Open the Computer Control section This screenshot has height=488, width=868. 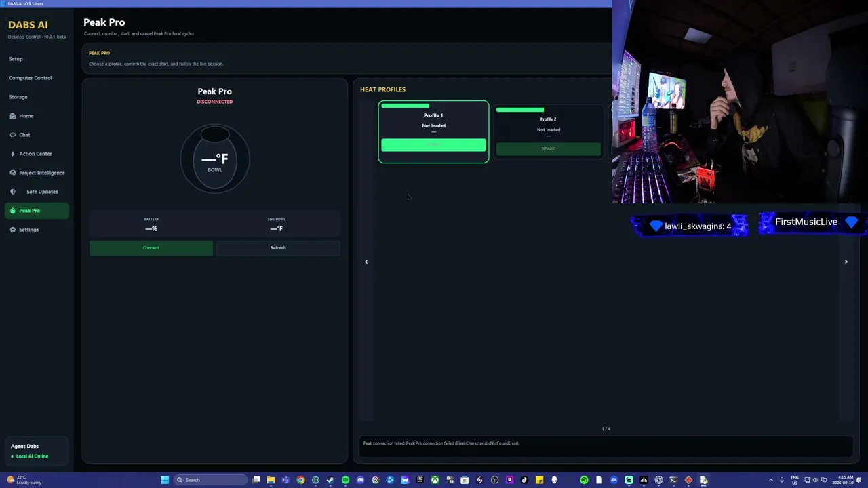[x=31, y=78]
